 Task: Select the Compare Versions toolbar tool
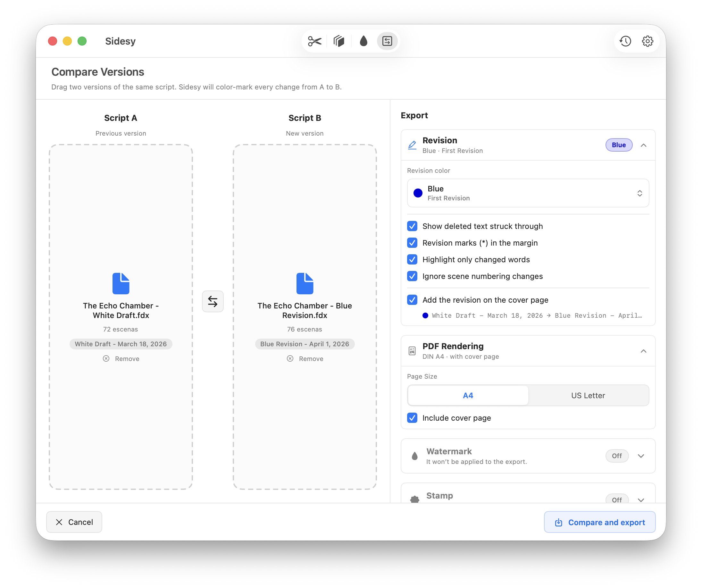[x=387, y=41]
